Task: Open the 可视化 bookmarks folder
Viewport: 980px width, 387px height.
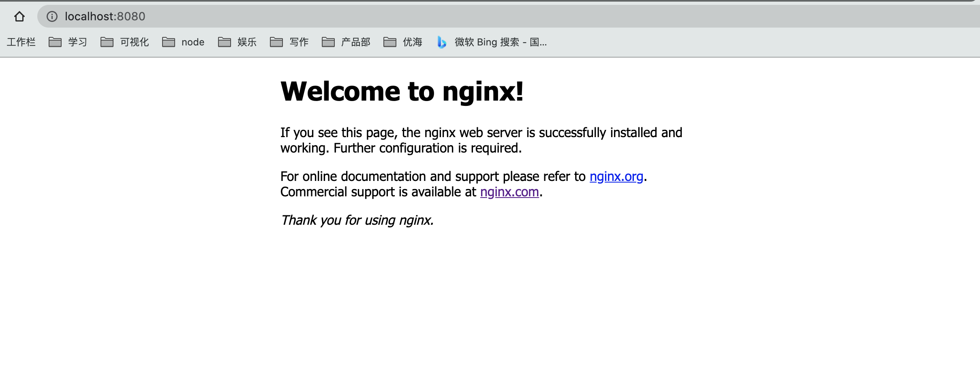Action: [x=125, y=42]
